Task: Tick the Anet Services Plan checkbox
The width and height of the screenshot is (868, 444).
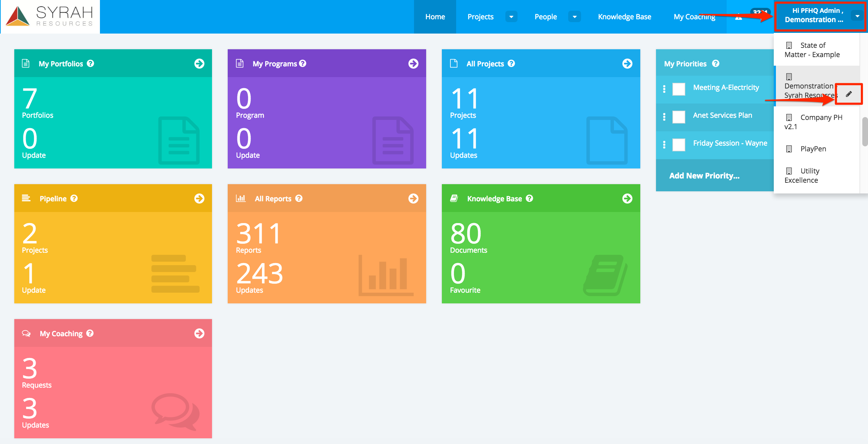Action: click(678, 117)
